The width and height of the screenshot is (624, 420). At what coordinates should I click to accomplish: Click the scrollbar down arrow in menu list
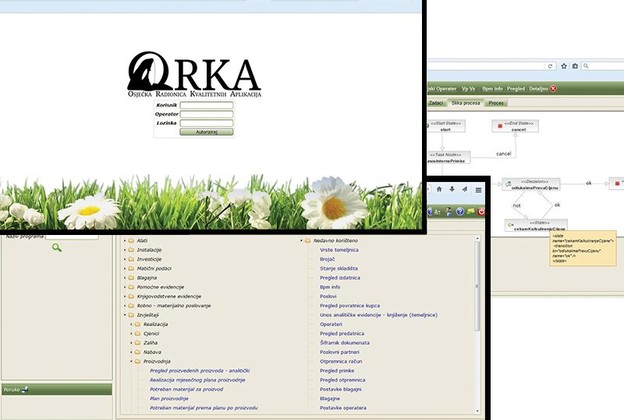point(477,411)
